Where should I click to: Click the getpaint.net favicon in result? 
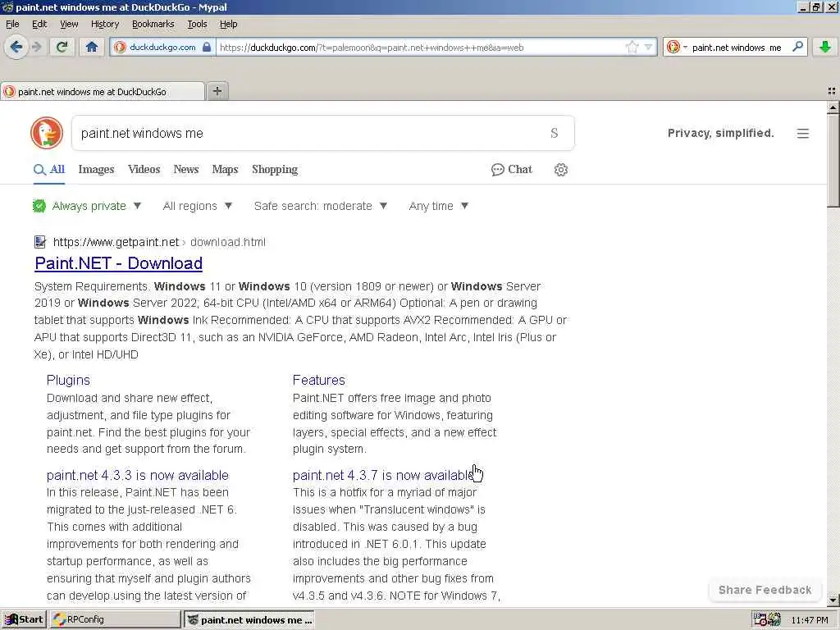tap(40, 242)
